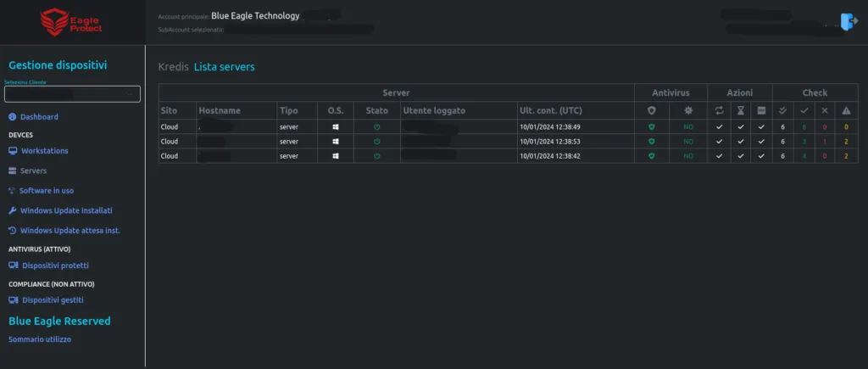Screen dimensions: 868x369
Task: Open Windows Update attesa inst.
Action: click(70, 231)
